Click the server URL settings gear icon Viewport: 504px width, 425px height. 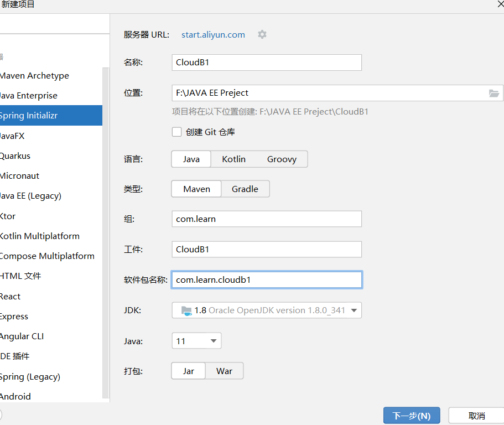pyautogui.click(x=262, y=34)
